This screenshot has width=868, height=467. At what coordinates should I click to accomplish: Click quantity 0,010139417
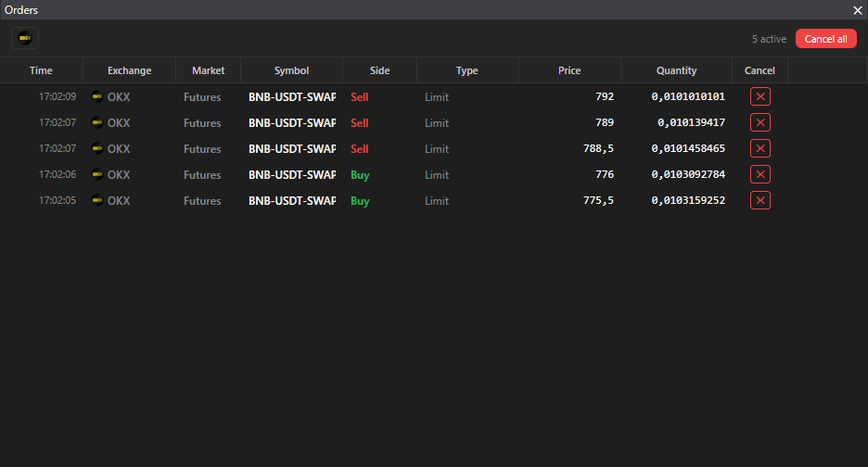(x=692, y=122)
